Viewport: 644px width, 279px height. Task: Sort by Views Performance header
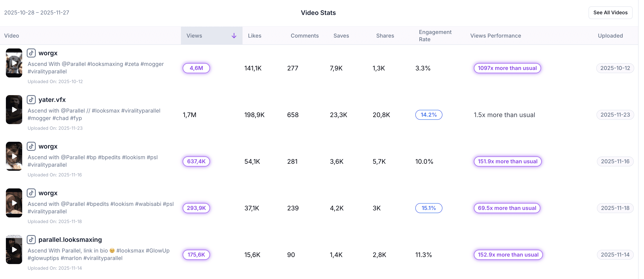pos(495,36)
